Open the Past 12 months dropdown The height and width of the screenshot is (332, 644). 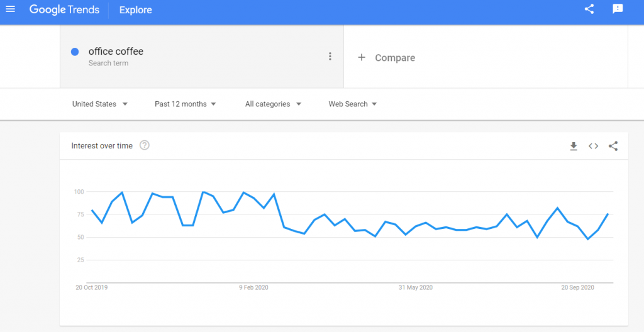click(x=186, y=104)
